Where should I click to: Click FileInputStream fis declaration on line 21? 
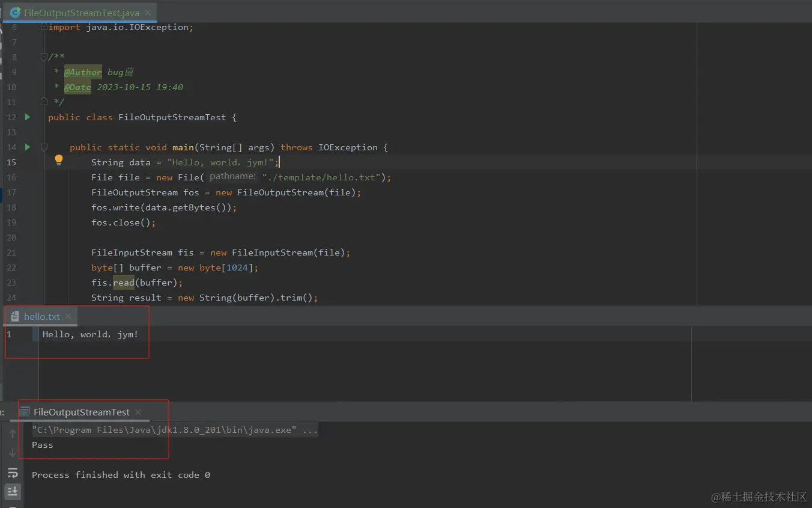click(220, 252)
